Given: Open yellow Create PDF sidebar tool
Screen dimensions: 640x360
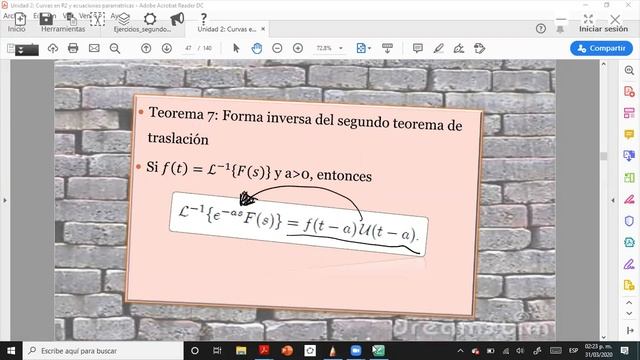Looking at the screenshot, I should click(x=629, y=285).
